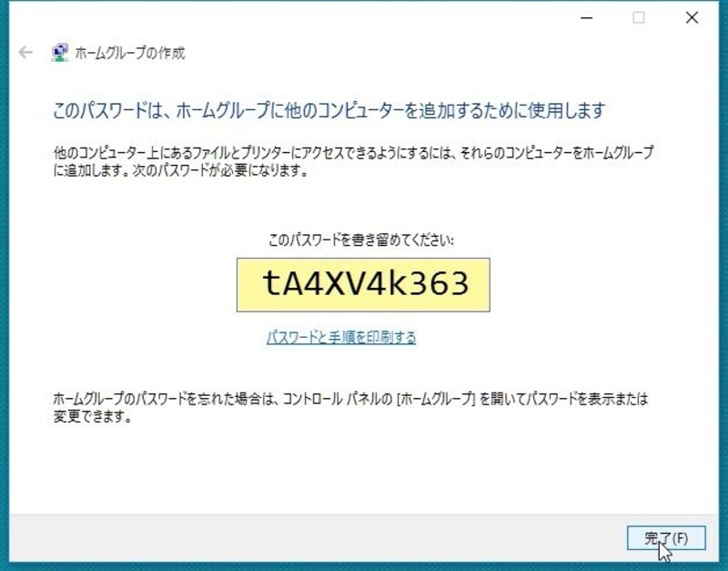Minimize the HomeGroup creation window

coord(587,17)
